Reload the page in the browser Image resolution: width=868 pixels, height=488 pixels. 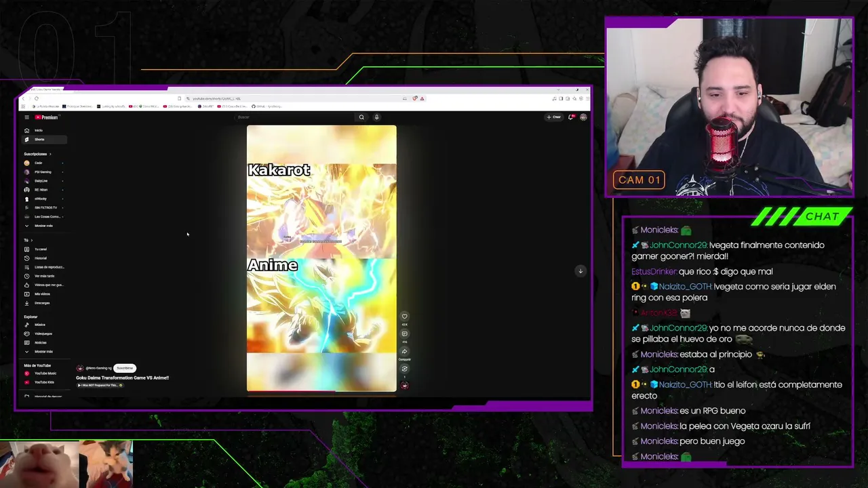click(x=37, y=98)
